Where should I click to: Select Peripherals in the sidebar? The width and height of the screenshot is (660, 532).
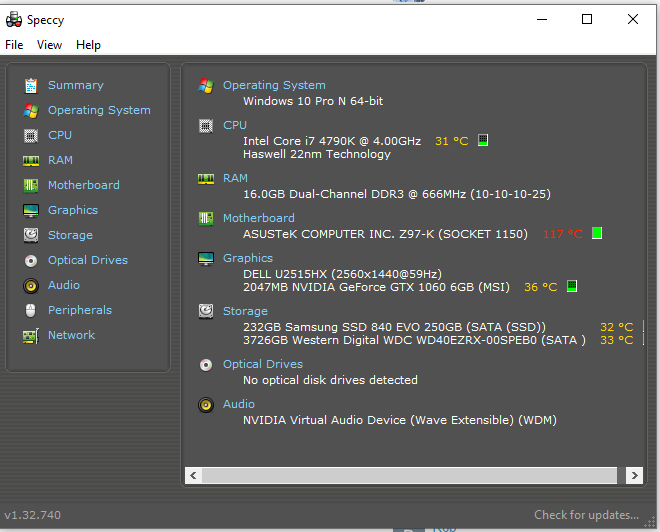pyautogui.click(x=79, y=310)
